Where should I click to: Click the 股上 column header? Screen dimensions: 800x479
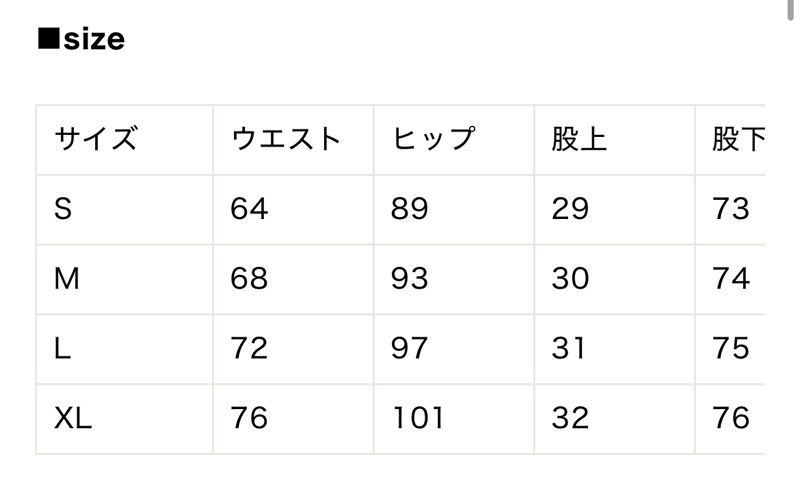tap(579, 139)
